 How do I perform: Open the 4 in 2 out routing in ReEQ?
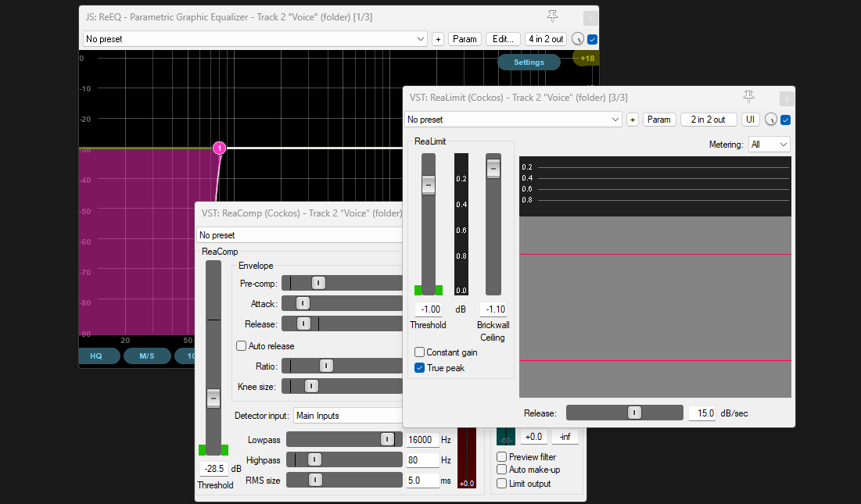pyautogui.click(x=546, y=39)
